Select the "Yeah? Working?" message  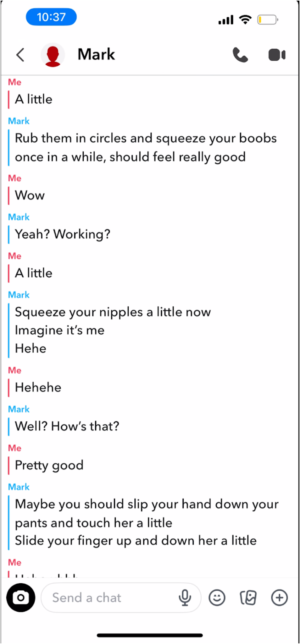point(63,234)
